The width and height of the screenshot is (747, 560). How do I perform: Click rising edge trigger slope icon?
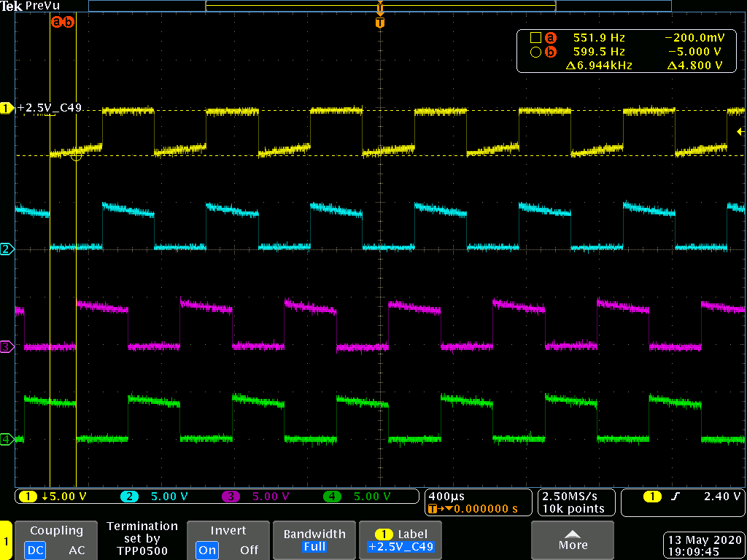(x=675, y=496)
